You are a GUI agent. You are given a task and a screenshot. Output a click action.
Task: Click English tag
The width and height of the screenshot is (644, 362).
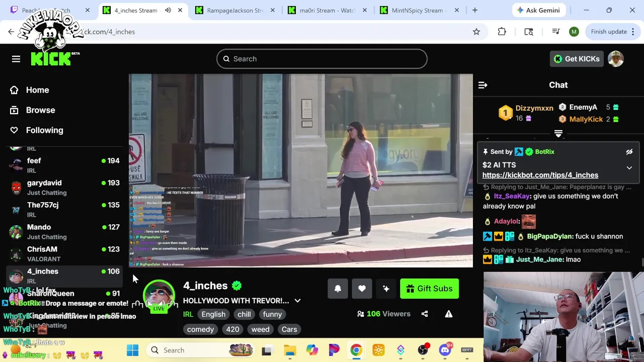(213, 314)
